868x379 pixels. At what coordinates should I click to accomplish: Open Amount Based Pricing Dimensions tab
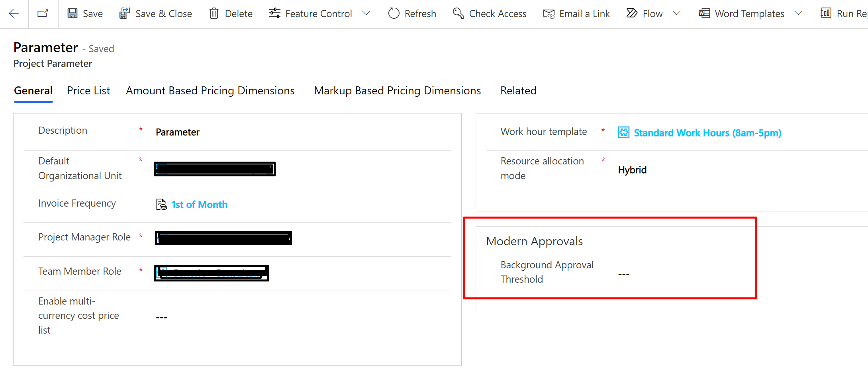coord(210,91)
